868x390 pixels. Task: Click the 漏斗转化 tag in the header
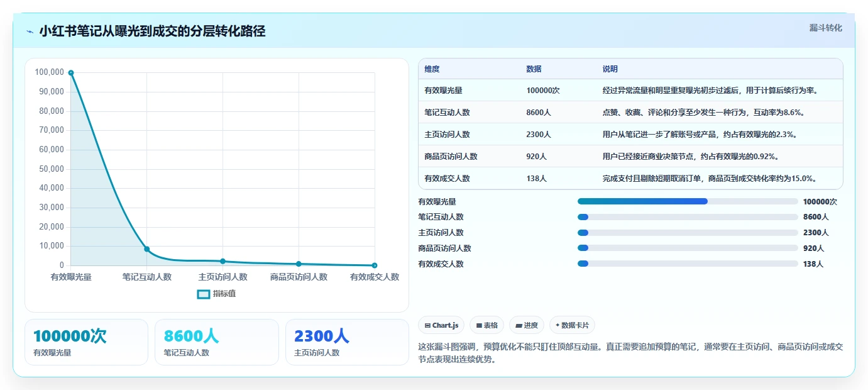tap(825, 28)
